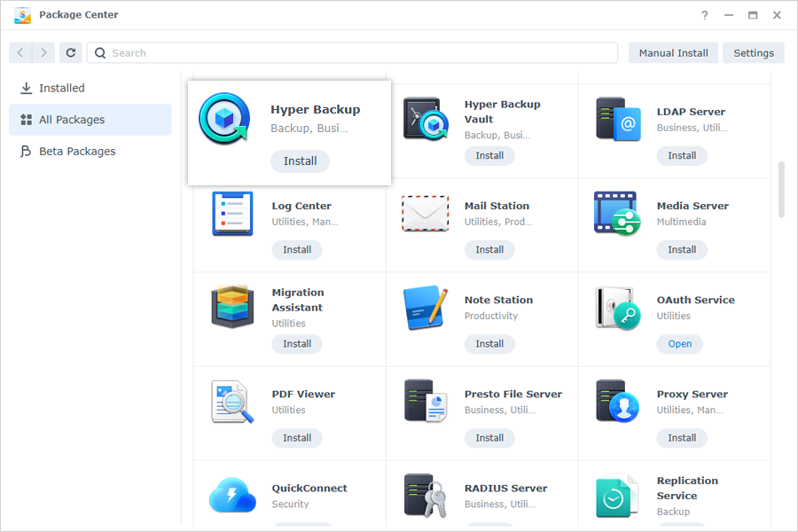Click the LDAP Server icon
Image resolution: width=798 pixels, height=532 pixels.
coord(618,119)
